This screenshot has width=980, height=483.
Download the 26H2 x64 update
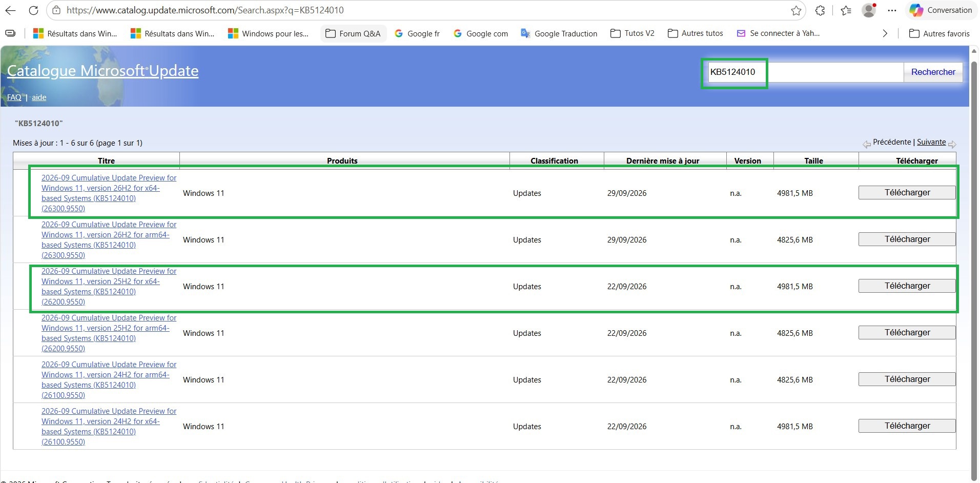[x=907, y=193]
